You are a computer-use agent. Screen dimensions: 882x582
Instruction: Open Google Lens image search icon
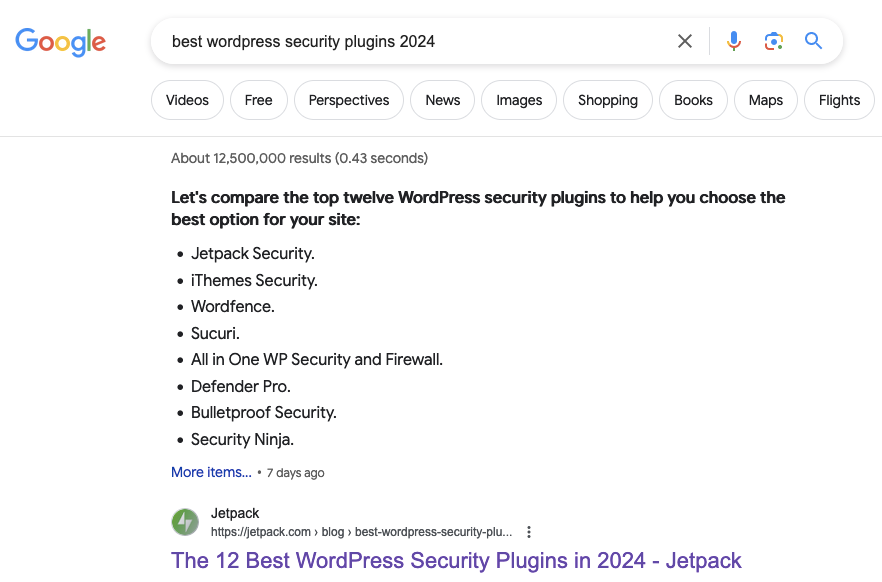[x=773, y=41]
